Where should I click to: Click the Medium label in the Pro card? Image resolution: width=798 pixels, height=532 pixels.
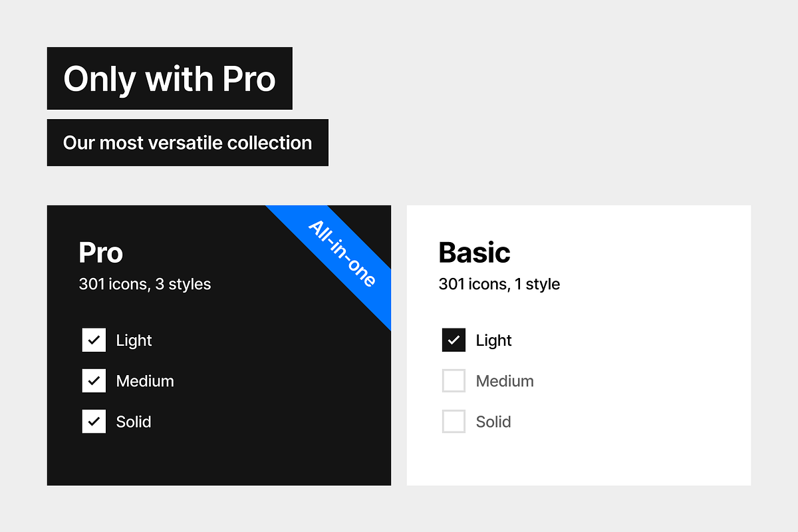tap(145, 381)
